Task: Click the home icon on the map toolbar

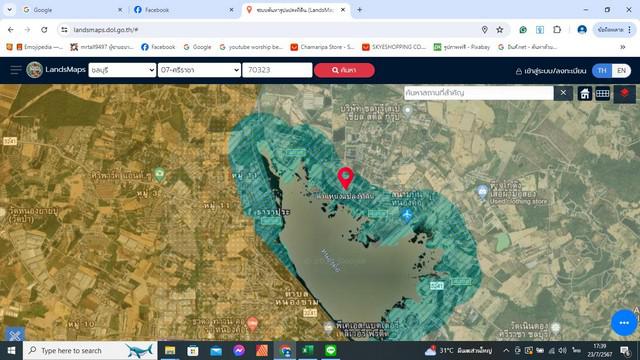Action: [584, 93]
